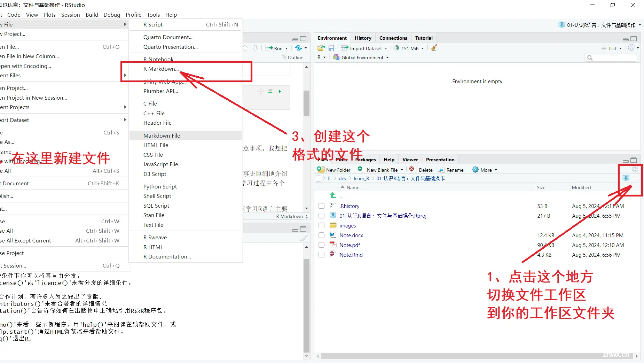The height and width of the screenshot is (363, 644).
Task: Click the Note.pdf PDF icon
Action: [x=333, y=245]
